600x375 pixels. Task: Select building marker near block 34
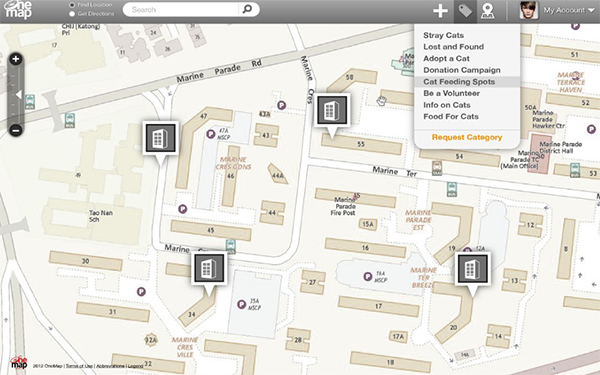click(209, 269)
